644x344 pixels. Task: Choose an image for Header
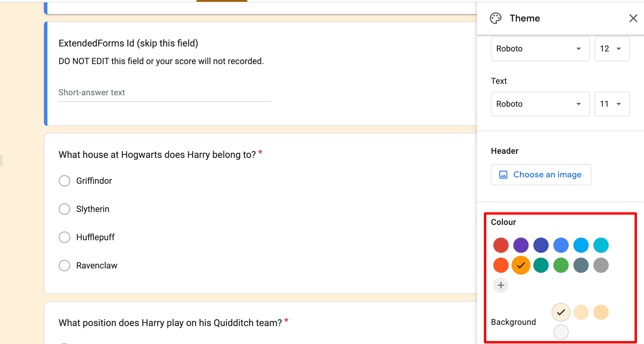click(541, 174)
